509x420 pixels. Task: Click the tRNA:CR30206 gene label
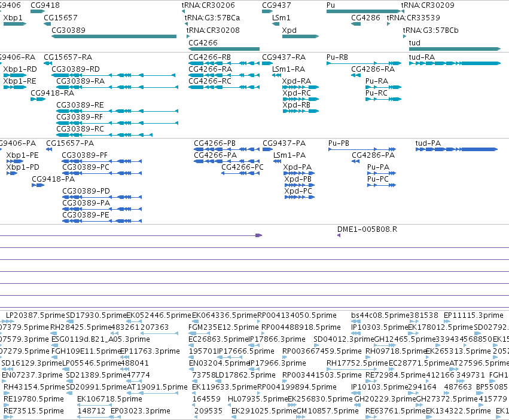(208, 5)
